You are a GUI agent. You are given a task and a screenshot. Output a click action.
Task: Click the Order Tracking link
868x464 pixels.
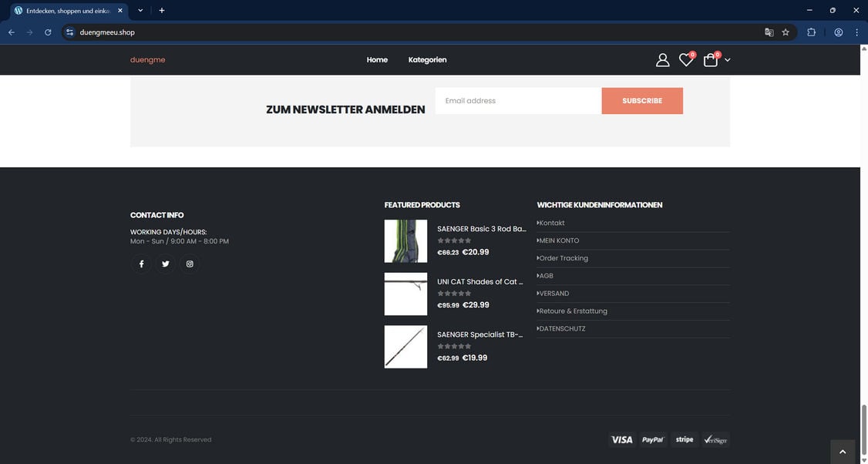[x=562, y=257]
